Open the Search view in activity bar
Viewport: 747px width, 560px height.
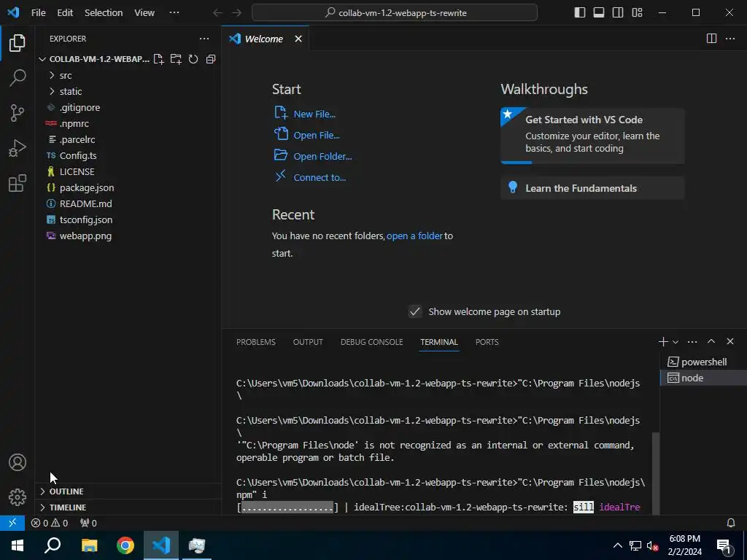(x=18, y=77)
